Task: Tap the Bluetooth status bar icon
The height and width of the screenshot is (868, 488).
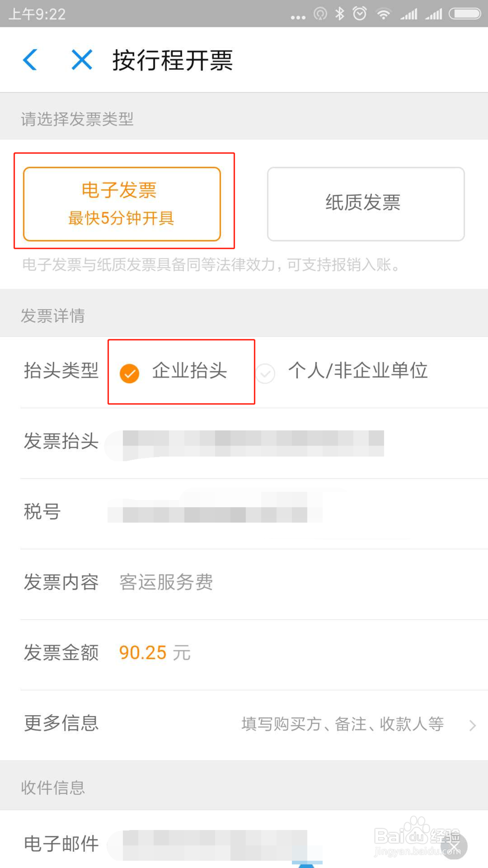Action: point(340,14)
